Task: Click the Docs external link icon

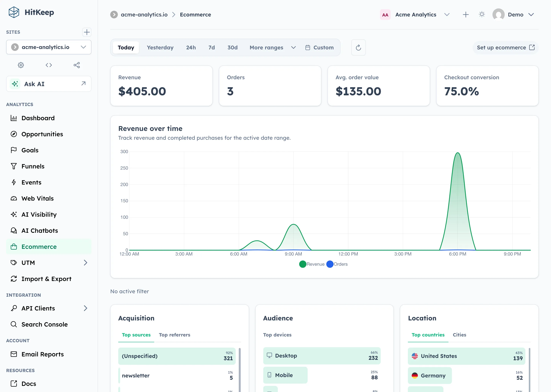Action: coord(14,384)
